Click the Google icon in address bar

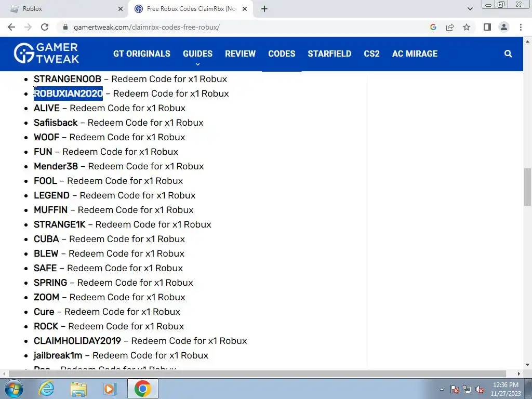[433, 27]
